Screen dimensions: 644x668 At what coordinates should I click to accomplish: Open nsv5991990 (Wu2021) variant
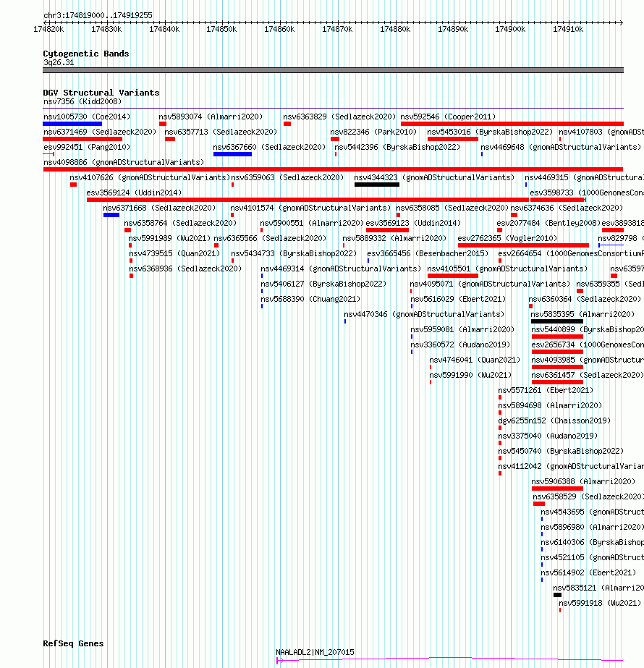470,376
